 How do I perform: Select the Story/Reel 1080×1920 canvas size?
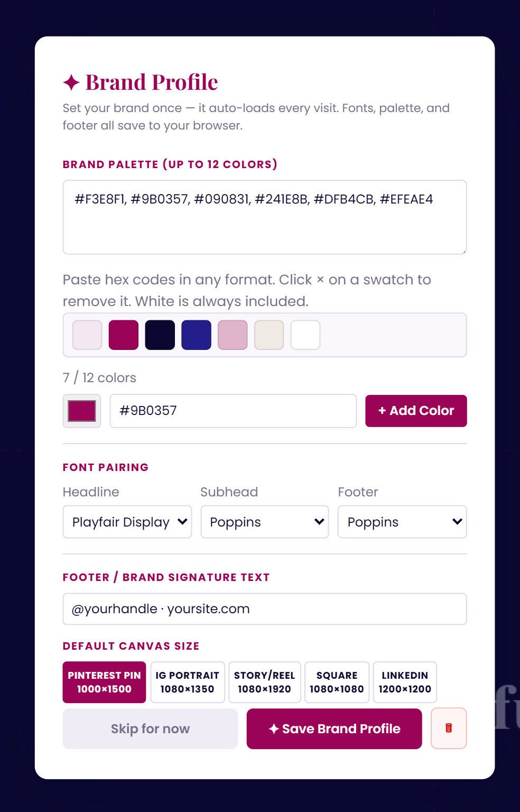264,682
